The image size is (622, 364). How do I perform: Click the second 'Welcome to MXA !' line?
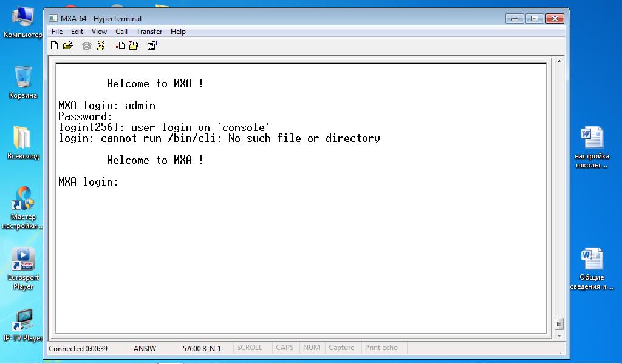pos(155,160)
